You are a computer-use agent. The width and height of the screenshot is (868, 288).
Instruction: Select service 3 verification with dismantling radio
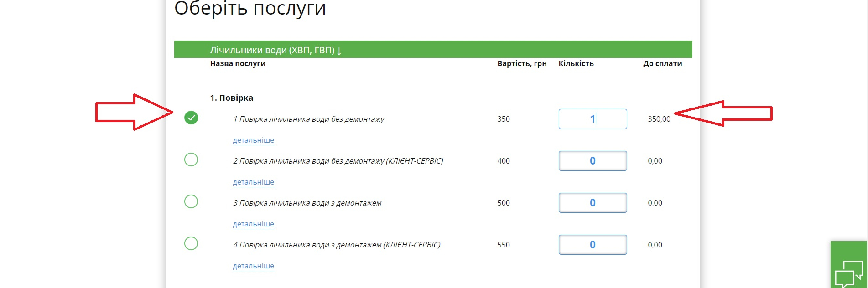pyautogui.click(x=191, y=202)
